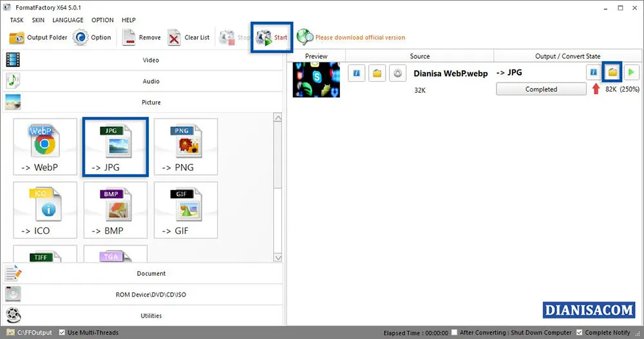This screenshot has height=339, width=644.
Task: Select the TGA conversion icon
Action: point(115,254)
